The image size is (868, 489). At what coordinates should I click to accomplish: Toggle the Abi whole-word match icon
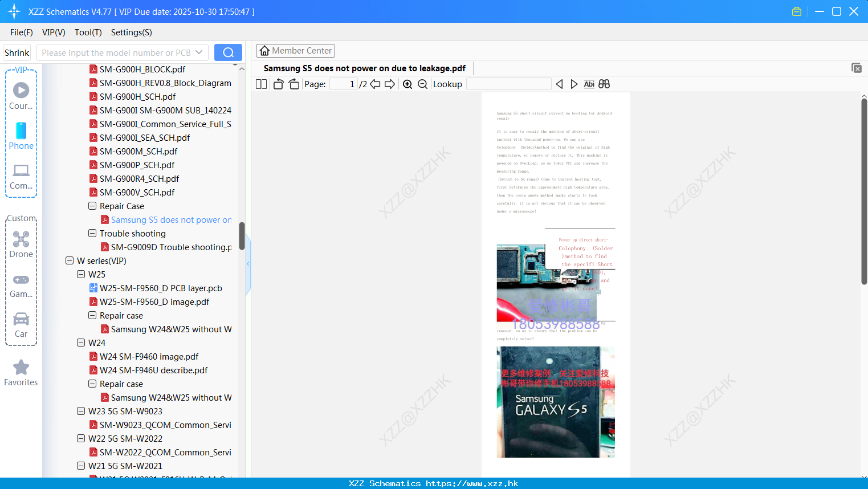[589, 84]
